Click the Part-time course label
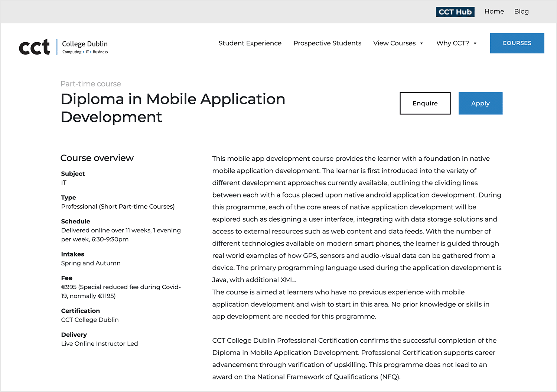 pyautogui.click(x=91, y=84)
